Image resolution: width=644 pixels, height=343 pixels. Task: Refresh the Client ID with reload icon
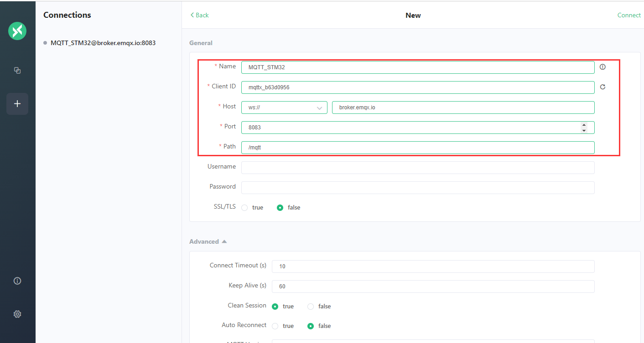click(602, 87)
